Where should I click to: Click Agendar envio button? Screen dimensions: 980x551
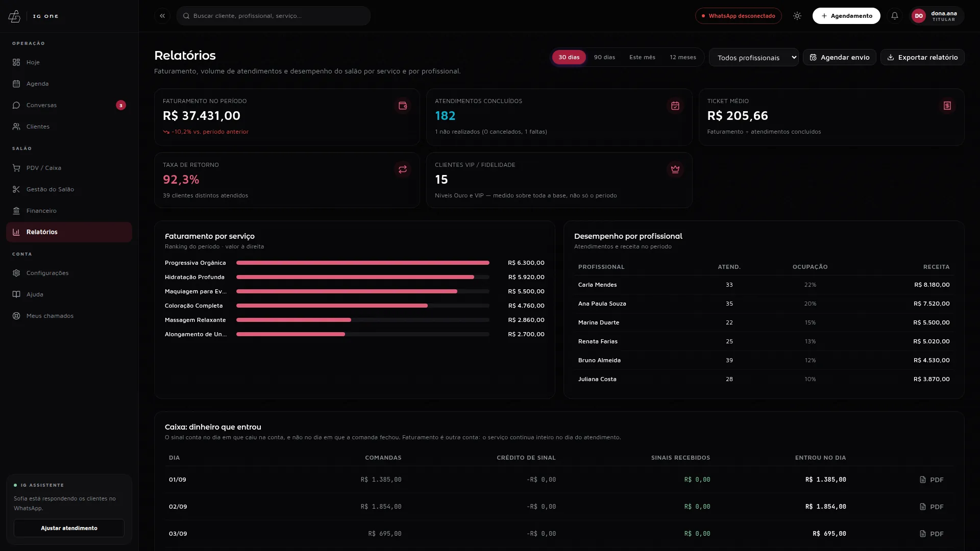[x=840, y=57]
